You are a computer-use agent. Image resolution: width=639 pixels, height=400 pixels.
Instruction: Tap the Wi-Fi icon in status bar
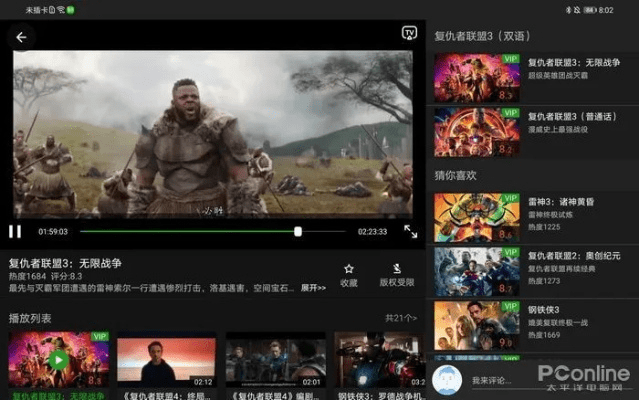[x=61, y=10]
